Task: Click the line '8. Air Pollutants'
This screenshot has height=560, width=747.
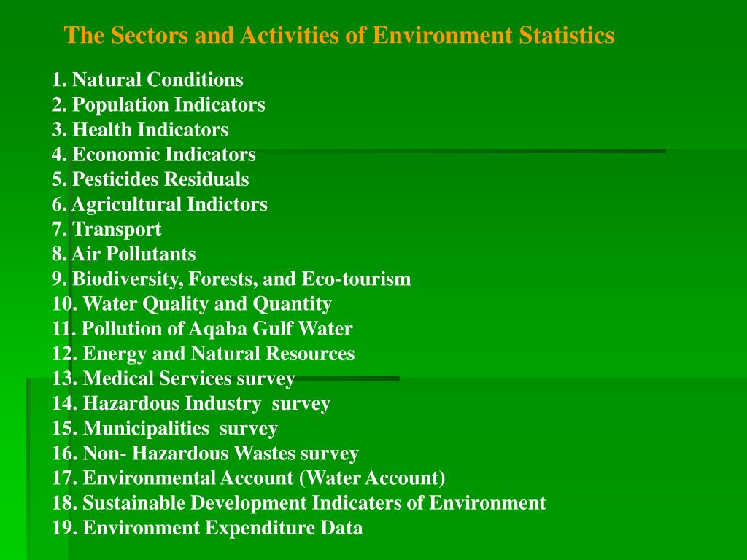Action: click(x=123, y=254)
